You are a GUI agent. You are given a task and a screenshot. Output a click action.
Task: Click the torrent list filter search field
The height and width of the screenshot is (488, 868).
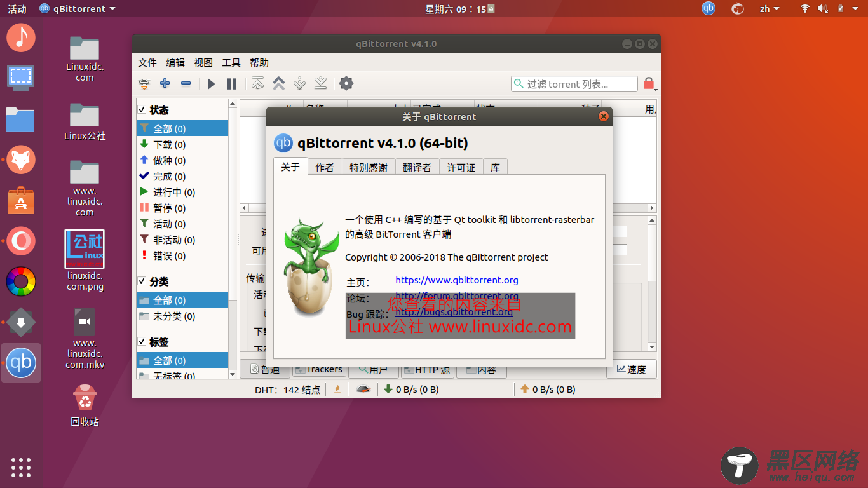pyautogui.click(x=574, y=83)
